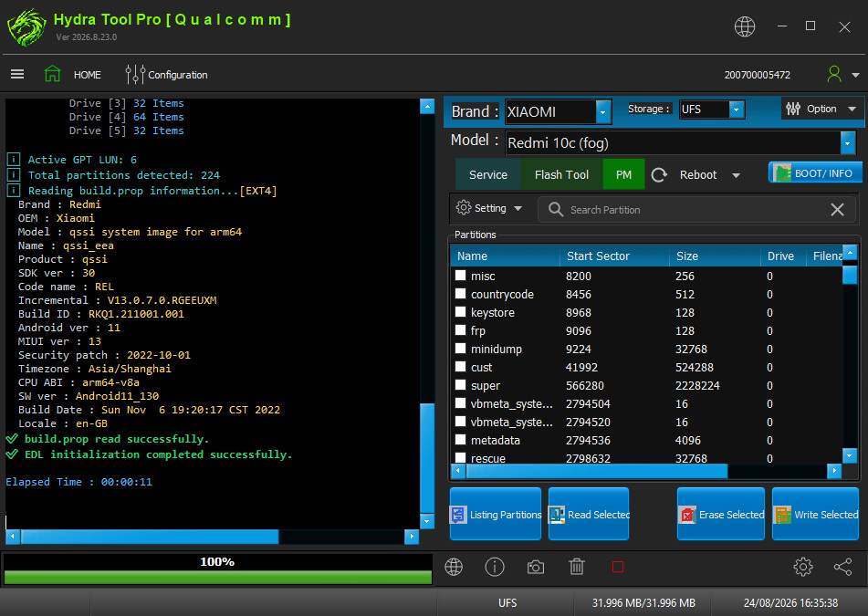Expand the Reboot dropdown arrow
The height and width of the screenshot is (616, 868).
736,175
